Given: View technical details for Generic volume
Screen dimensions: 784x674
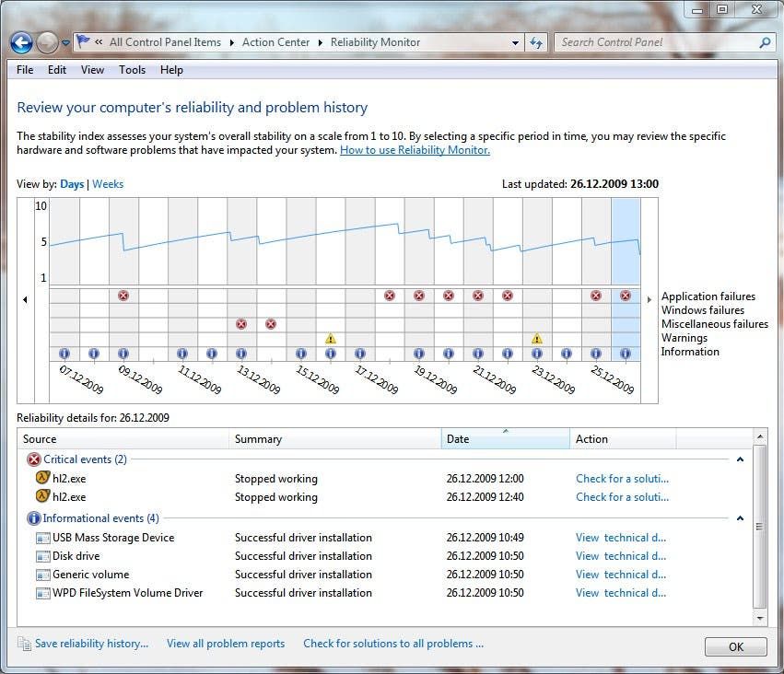Looking at the screenshot, I should (621, 575).
